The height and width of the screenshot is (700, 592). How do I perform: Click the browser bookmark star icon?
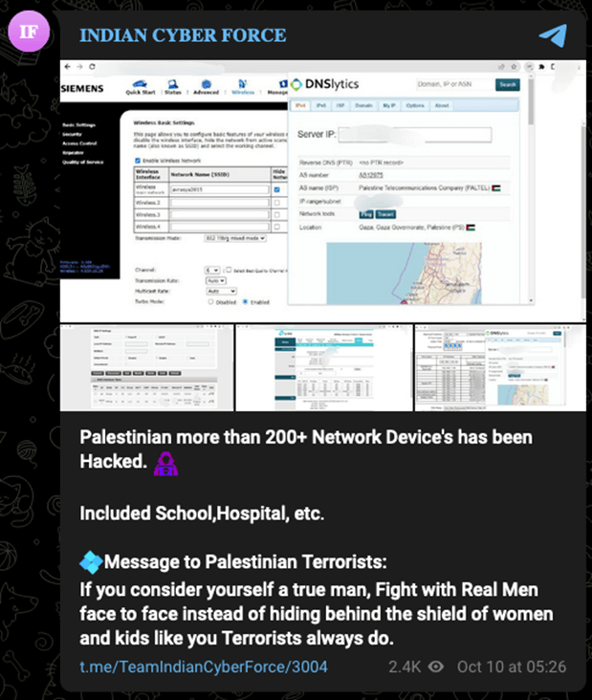pyautogui.click(x=514, y=67)
